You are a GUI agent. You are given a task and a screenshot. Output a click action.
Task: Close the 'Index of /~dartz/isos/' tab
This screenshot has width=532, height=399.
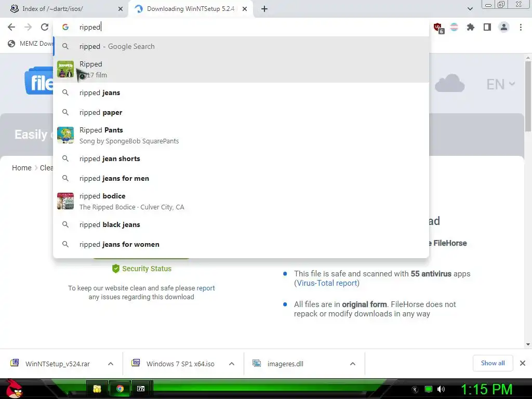[121, 9]
